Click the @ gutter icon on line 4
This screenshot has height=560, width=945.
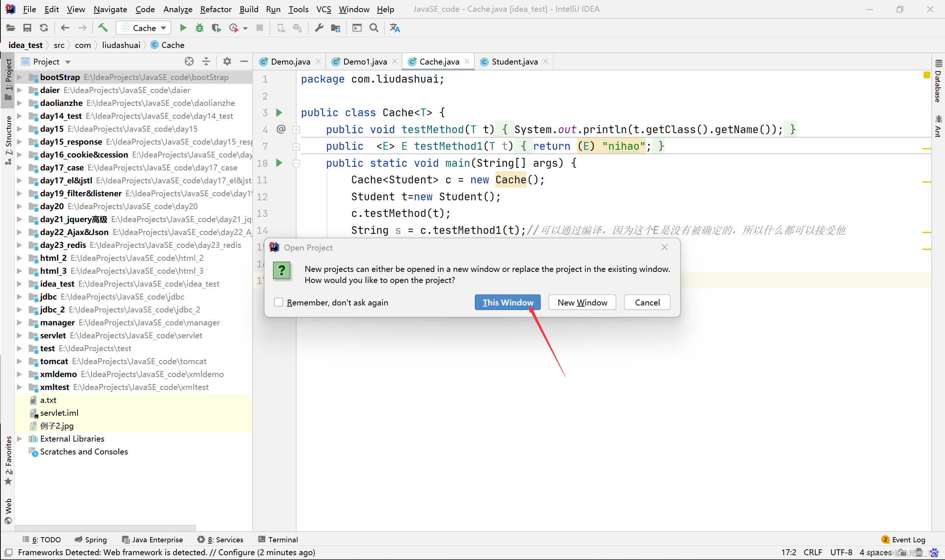[281, 129]
